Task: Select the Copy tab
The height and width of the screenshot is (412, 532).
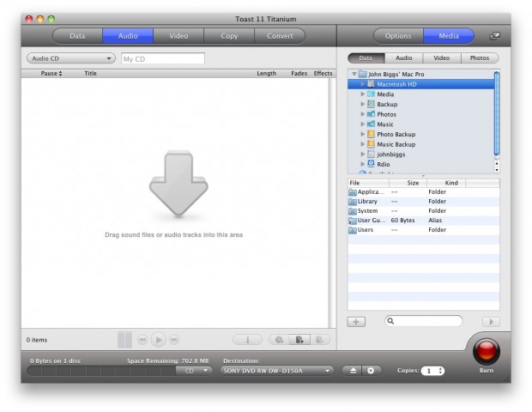Action: point(229,36)
